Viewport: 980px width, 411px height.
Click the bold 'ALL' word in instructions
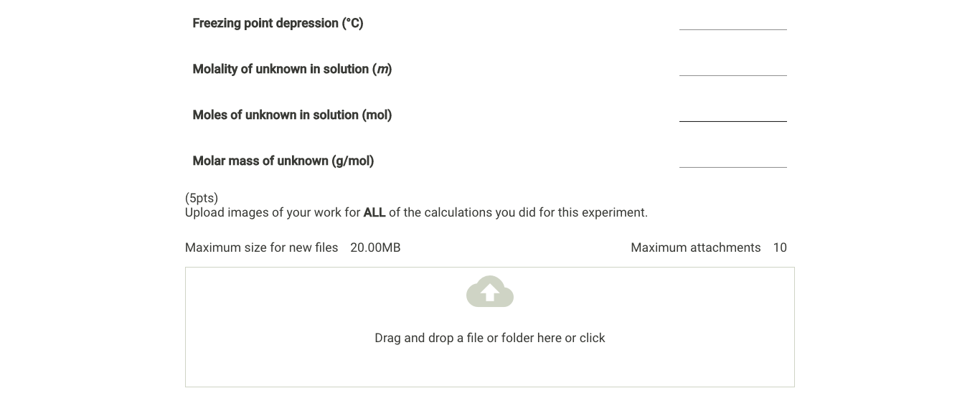374,213
